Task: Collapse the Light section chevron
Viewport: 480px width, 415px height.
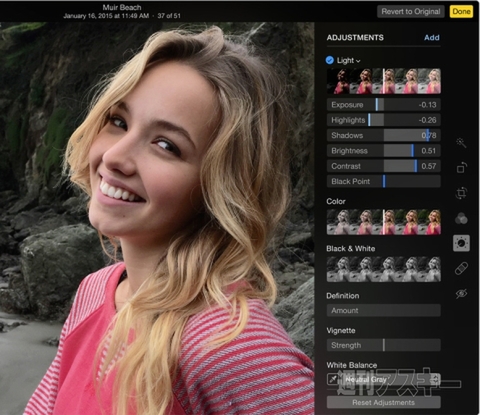Action: point(358,61)
